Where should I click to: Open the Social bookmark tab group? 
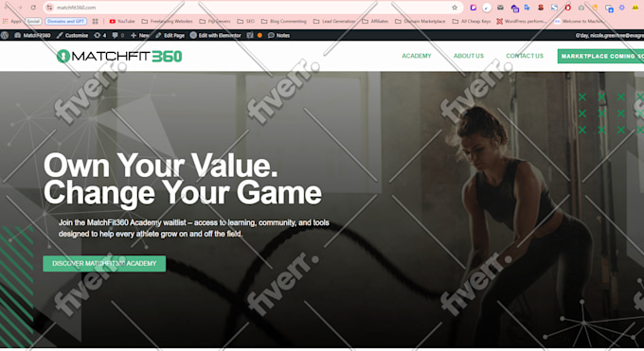click(x=33, y=21)
